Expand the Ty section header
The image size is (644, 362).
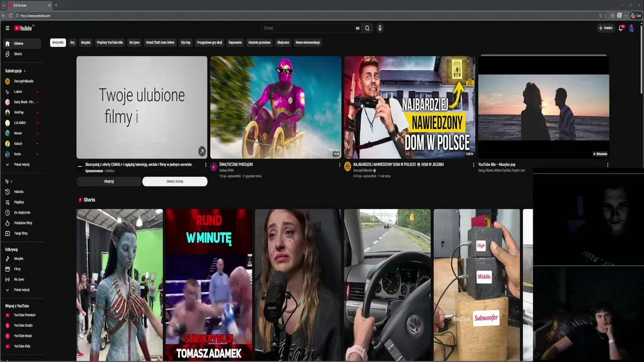9,181
